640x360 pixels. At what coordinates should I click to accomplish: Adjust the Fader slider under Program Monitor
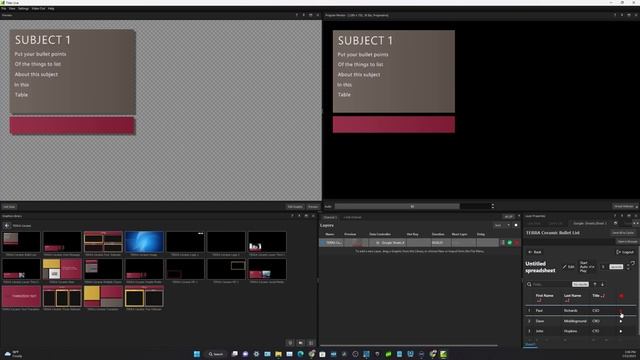[x=412, y=207]
